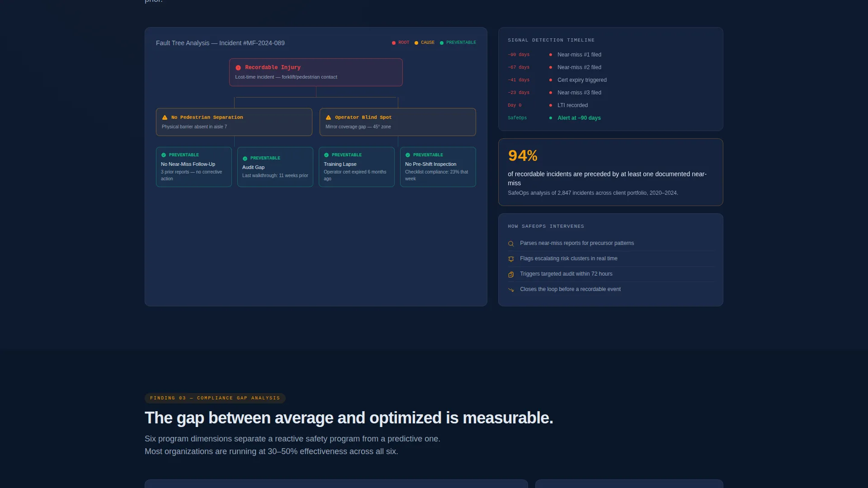Click the green PREVENTABLE legend dot
868x488 pixels.
pos(442,43)
